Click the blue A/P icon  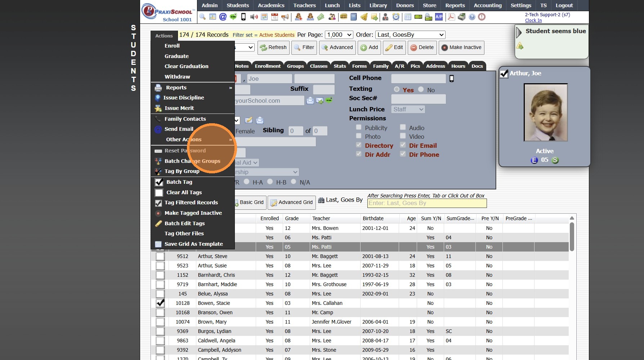[439, 17]
